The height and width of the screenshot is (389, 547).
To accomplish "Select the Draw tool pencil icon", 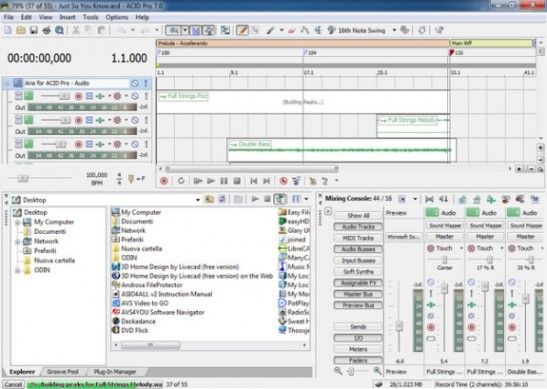I will pos(242,31).
